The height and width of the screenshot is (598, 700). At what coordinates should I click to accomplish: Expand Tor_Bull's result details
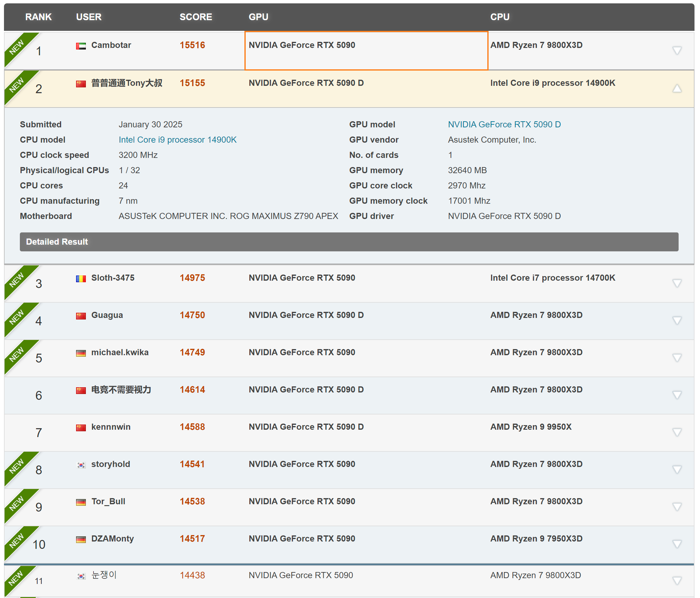676,507
